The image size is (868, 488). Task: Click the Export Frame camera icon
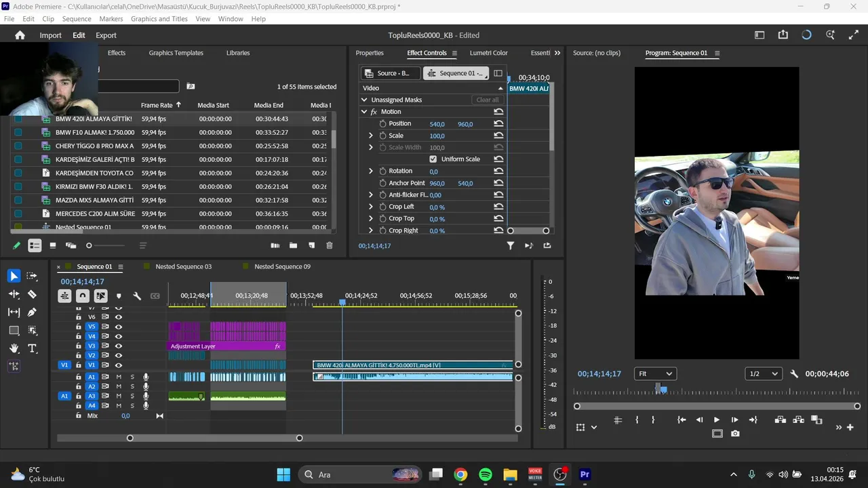735,434
